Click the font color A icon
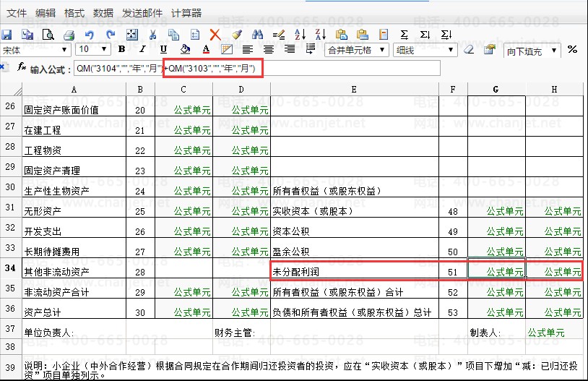The image size is (588, 381). (206, 49)
